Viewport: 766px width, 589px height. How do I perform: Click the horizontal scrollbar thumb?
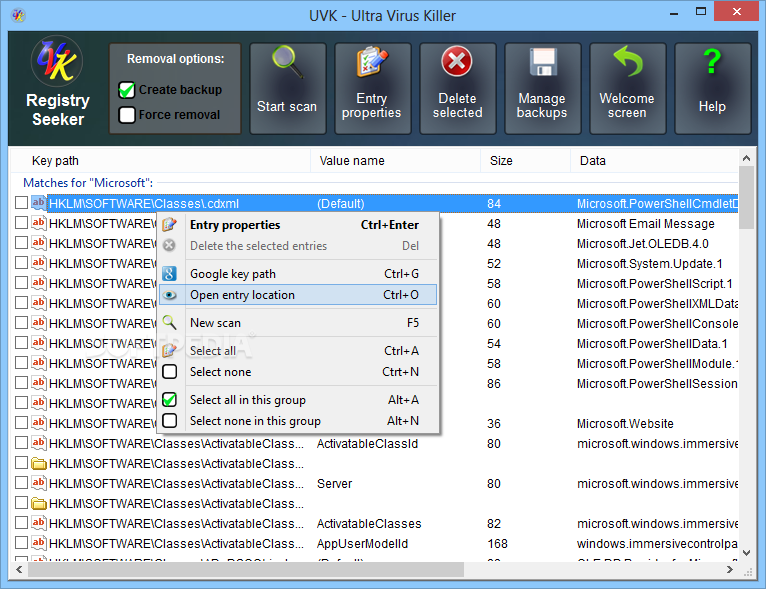(x=246, y=569)
